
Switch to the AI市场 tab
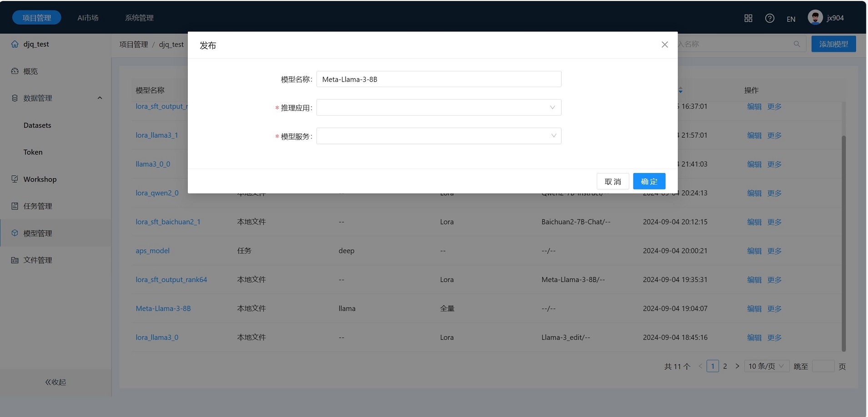[x=88, y=18]
